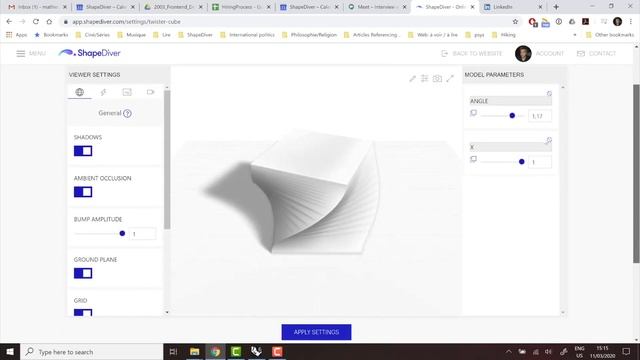Screen dimensions: 640x360
Task: Click the comment icon under X
Action: (473, 159)
